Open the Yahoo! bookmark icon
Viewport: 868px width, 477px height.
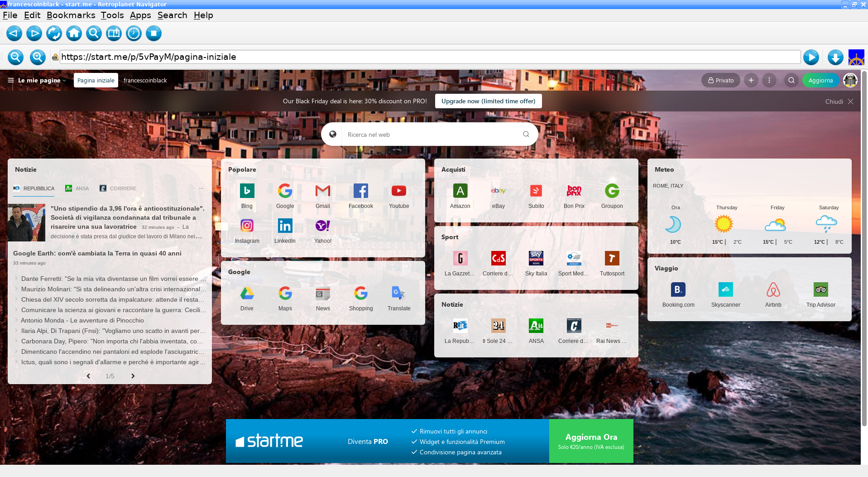click(323, 226)
